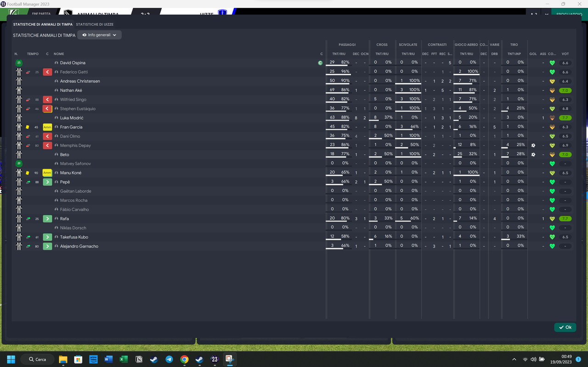This screenshot has height=367, width=588.
Task: Open the Football Manager 23 taskbar icon
Action: (215, 359)
